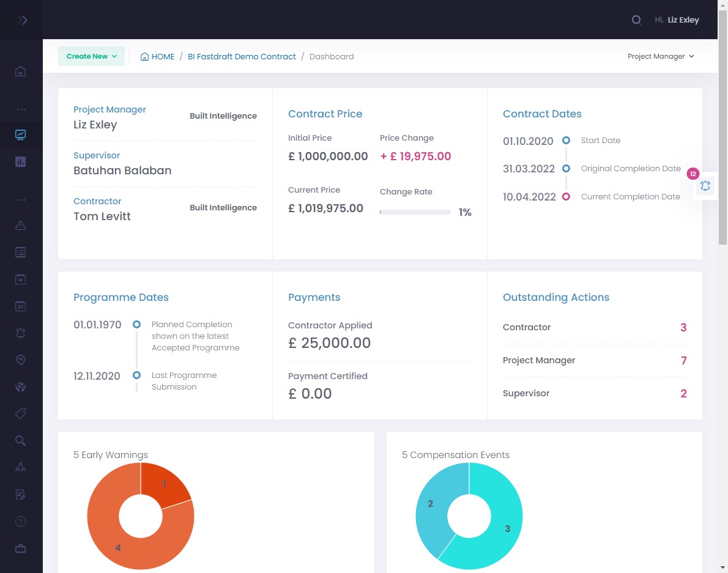Click the warning triangle sidebar icon
Viewport: 728px width, 573px height.
pyautogui.click(x=20, y=225)
